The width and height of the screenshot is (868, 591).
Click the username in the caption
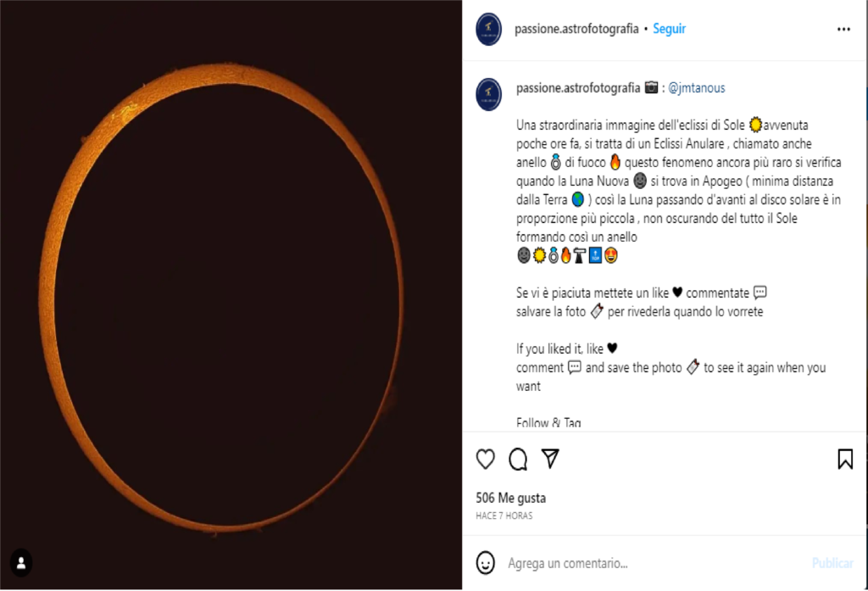point(576,88)
